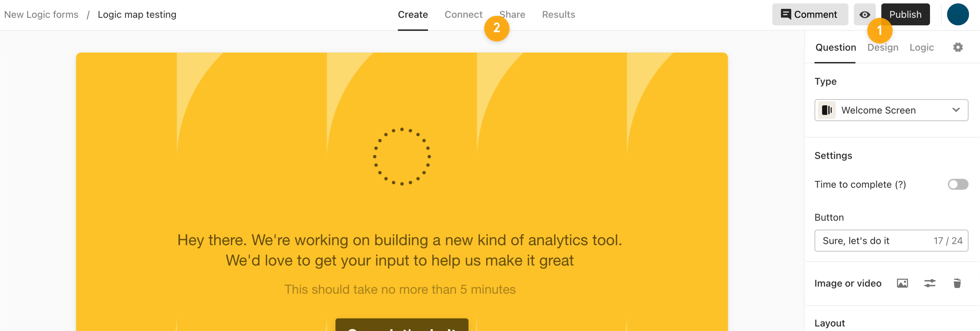Click the Welcome Screen type icon
The image size is (980, 331).
point(826,110)
